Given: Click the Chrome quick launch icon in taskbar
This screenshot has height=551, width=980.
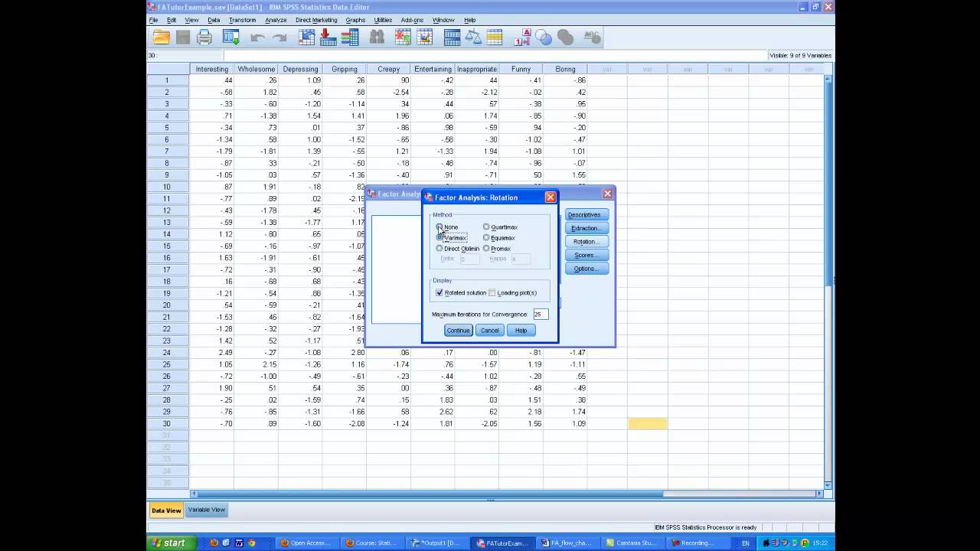Looking at the screenshot, I should 252,543.
